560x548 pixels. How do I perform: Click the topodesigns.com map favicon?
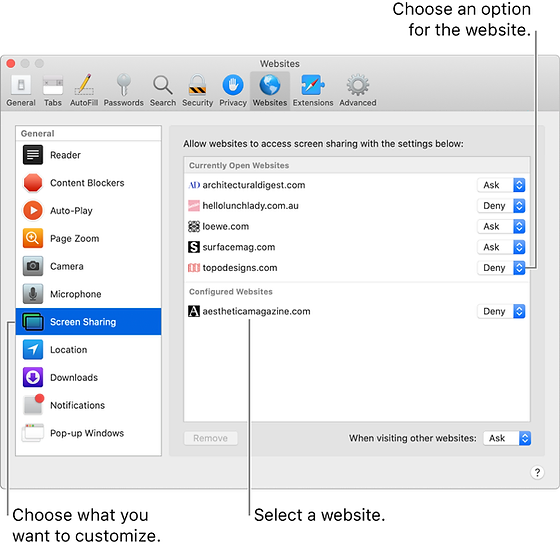pyautogui.click(x=194, y=268)
